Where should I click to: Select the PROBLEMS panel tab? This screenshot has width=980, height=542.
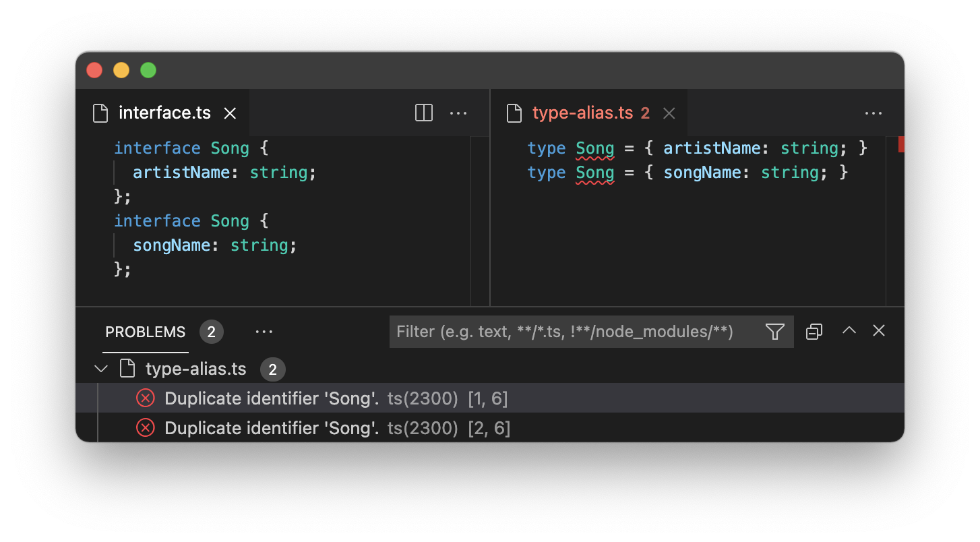point(145,332)
